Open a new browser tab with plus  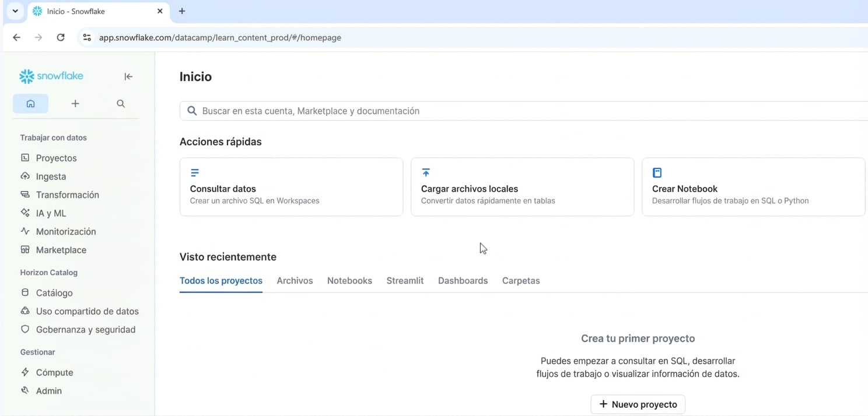[x=182, y=11]
